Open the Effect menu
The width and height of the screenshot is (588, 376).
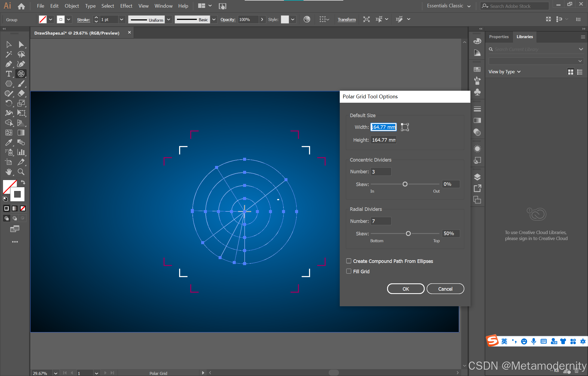point(126,6)
